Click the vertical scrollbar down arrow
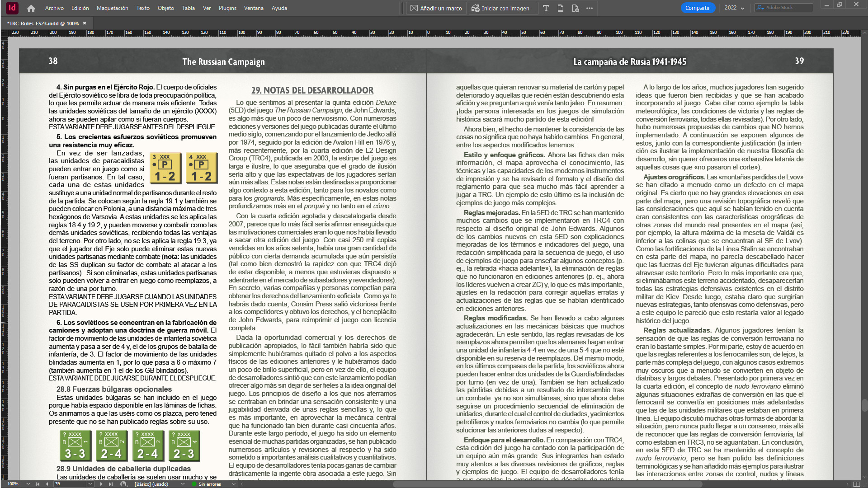868x488 pixels. tap(864, 476)
